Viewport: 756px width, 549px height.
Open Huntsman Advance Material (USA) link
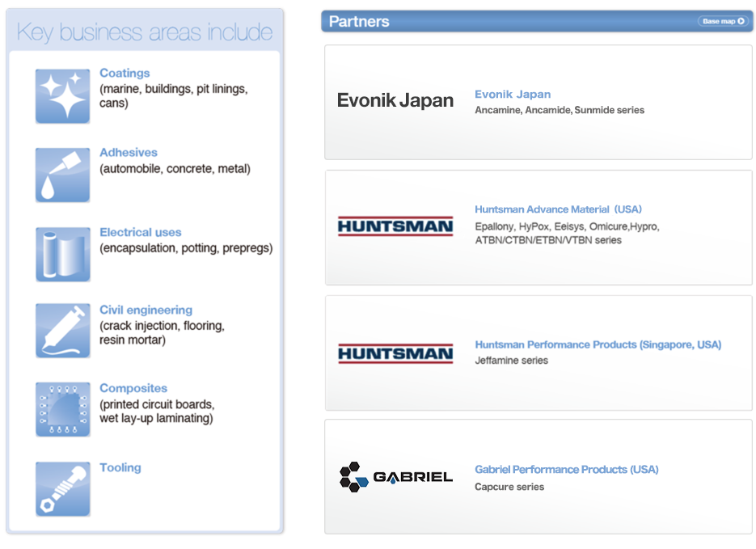coord(559,209)
